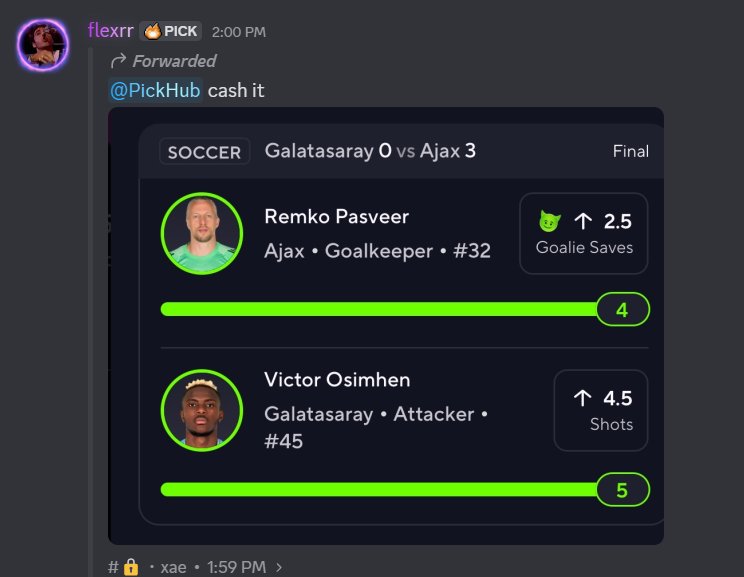Screen dimensions: 744x577
Task: Click flexrr's profile avatar
Action: coord(42,45)
